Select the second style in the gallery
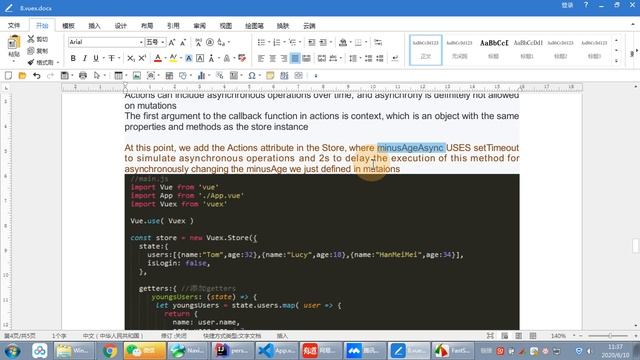Screen dimensions: 640x360 point(460,49)
